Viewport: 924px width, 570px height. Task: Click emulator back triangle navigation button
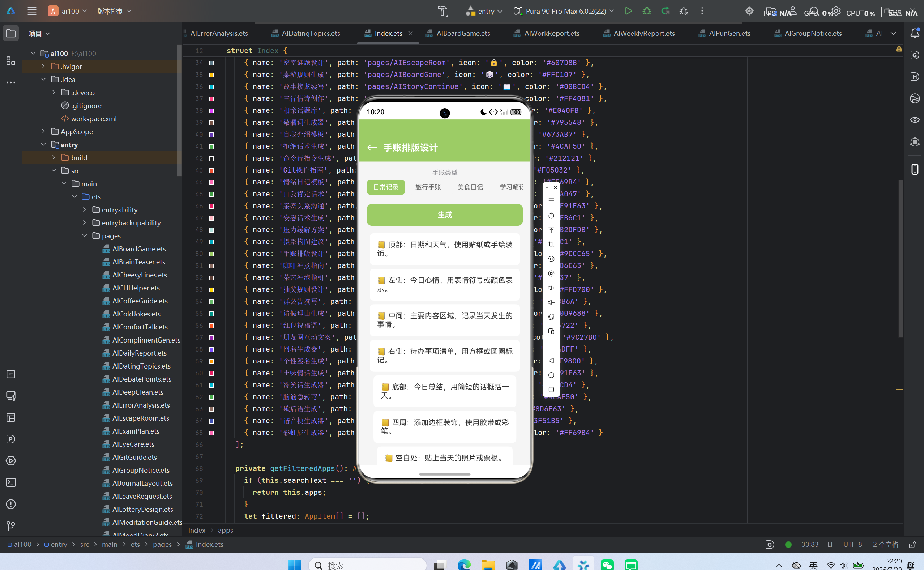pos(551,360)
